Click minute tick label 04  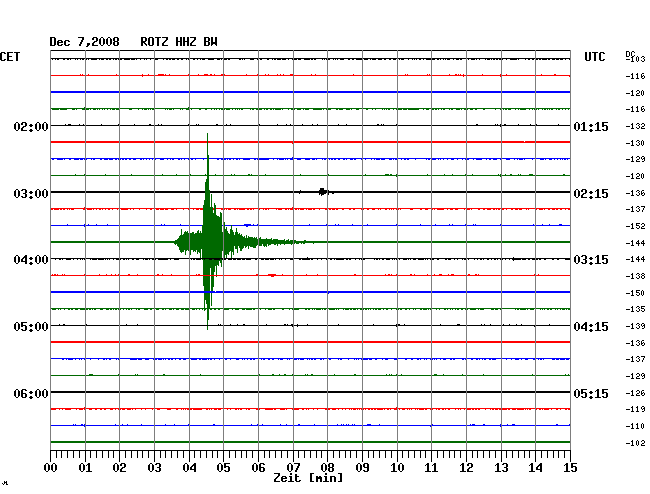point(189,467)
